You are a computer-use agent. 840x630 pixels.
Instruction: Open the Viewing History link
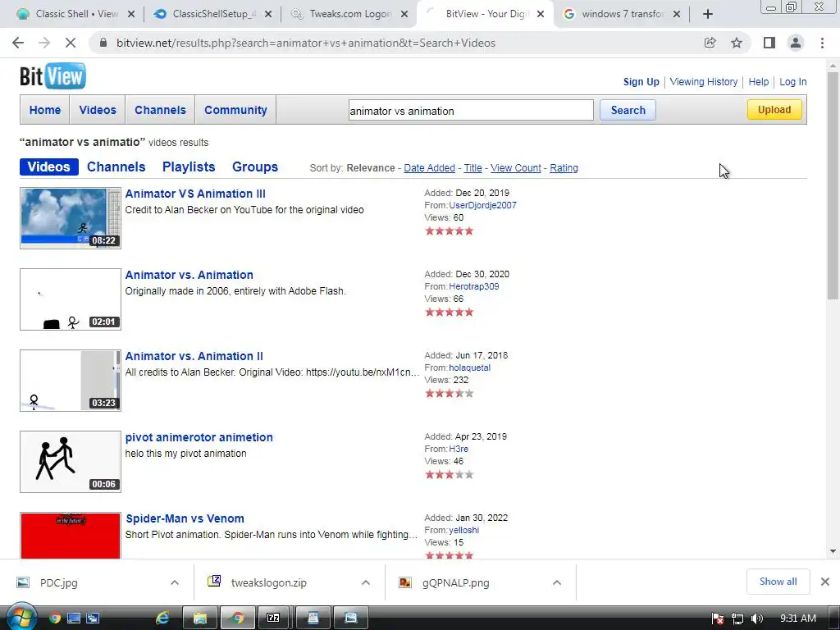pyautogui.click(x=703, y=82)
